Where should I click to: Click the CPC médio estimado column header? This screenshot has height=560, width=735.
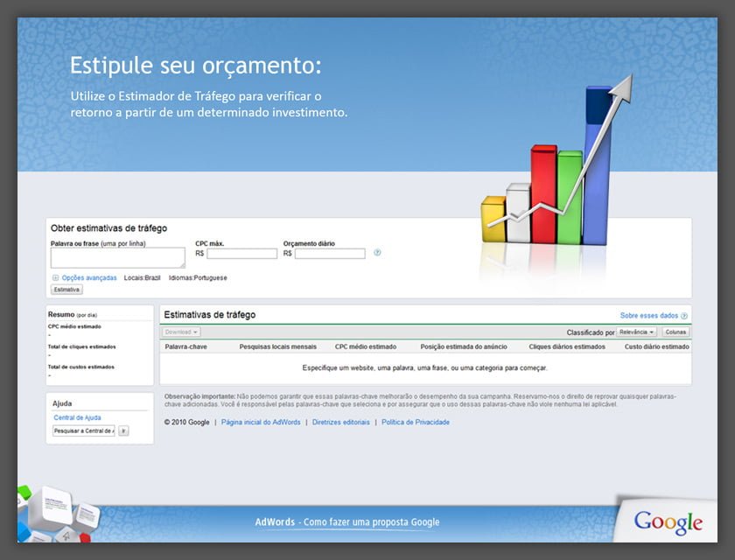(x=366, y=346)
